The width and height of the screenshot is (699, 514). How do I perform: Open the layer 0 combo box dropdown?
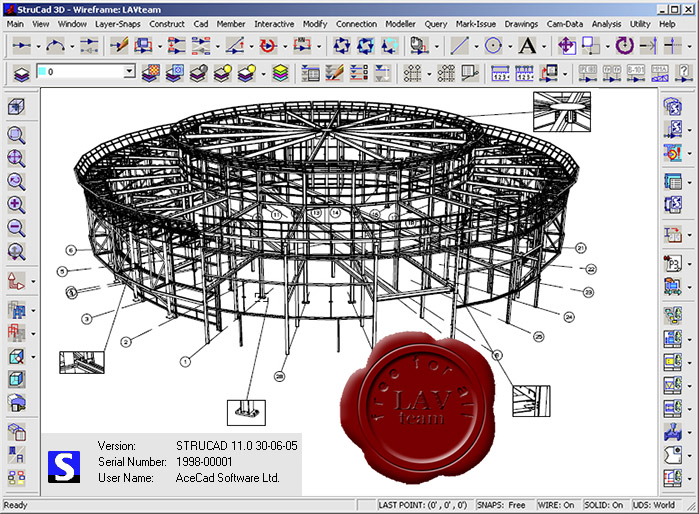[x=129, y=71]
